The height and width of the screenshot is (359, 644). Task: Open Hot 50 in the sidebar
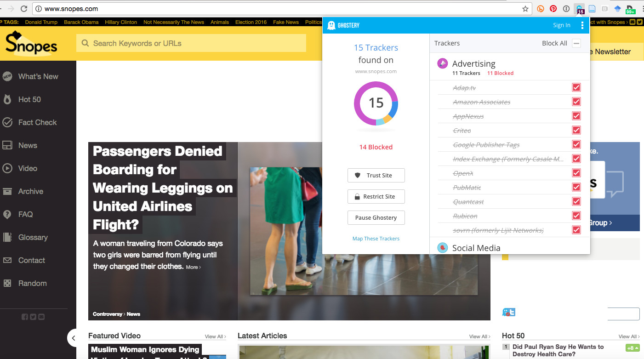29,99
